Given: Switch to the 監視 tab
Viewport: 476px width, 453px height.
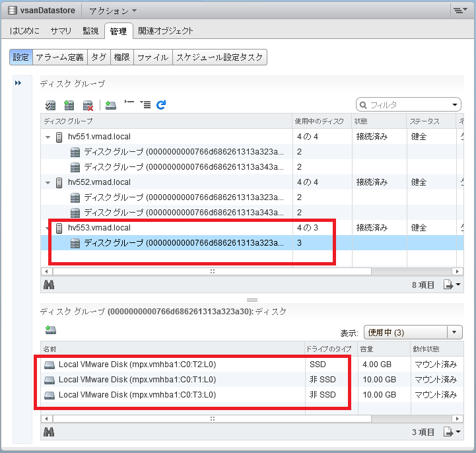Looking at the screenshot, I should (90, 30).
